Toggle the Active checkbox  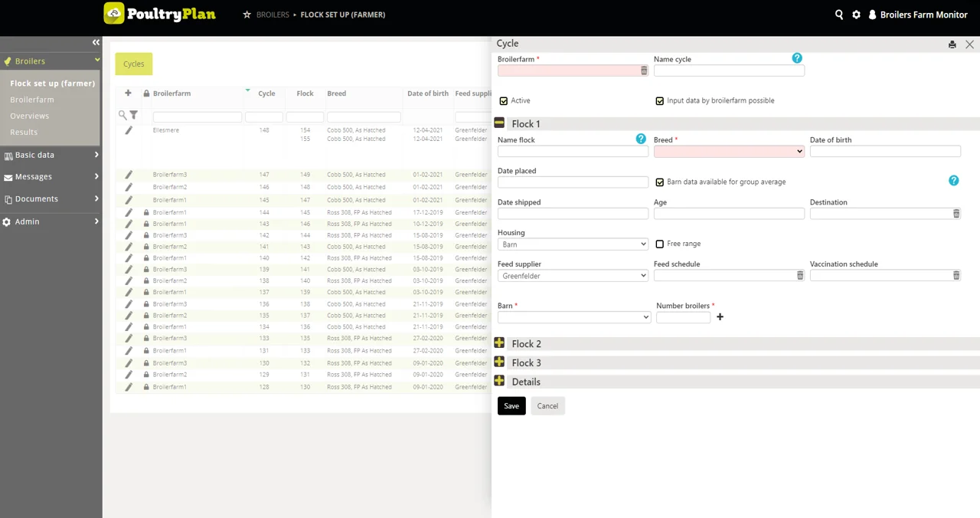tap(504, 101)
